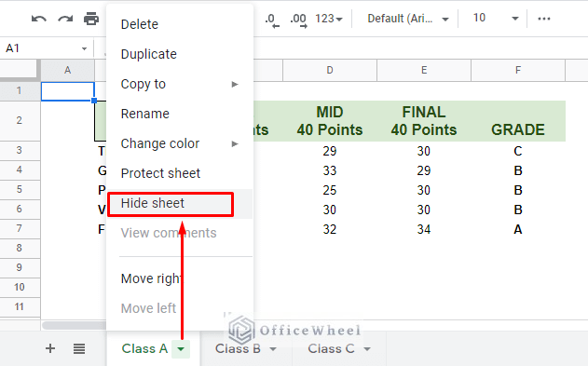The height and width of the screenshot is (366, 588).
Task: Click the FINAL value 34 in row 7
Action: (424, 229)
